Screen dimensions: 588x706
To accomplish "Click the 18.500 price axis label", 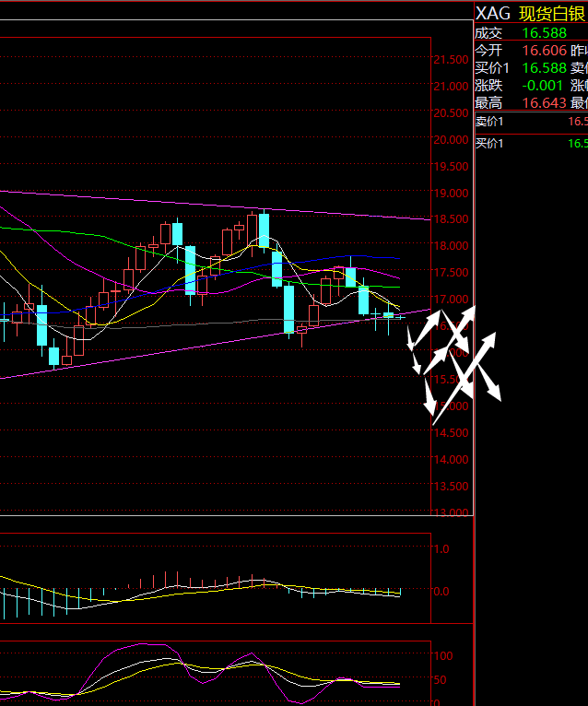I will point(451,219).
